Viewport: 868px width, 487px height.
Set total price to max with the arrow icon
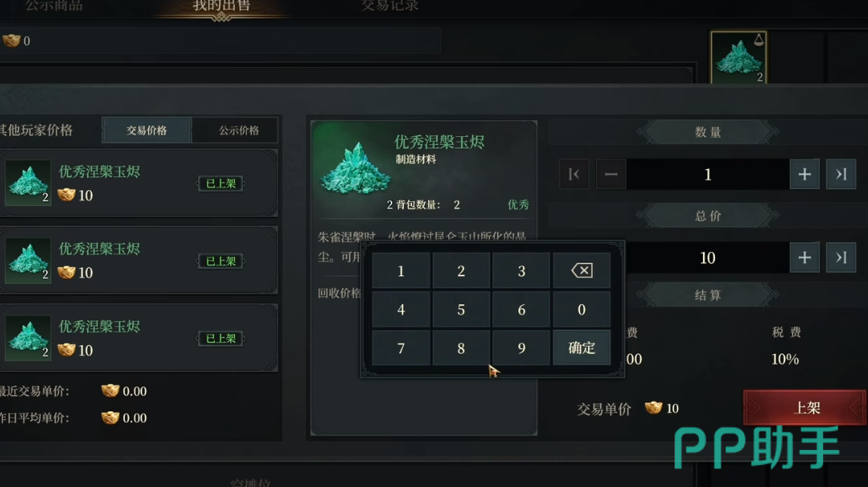click(841, 258)
